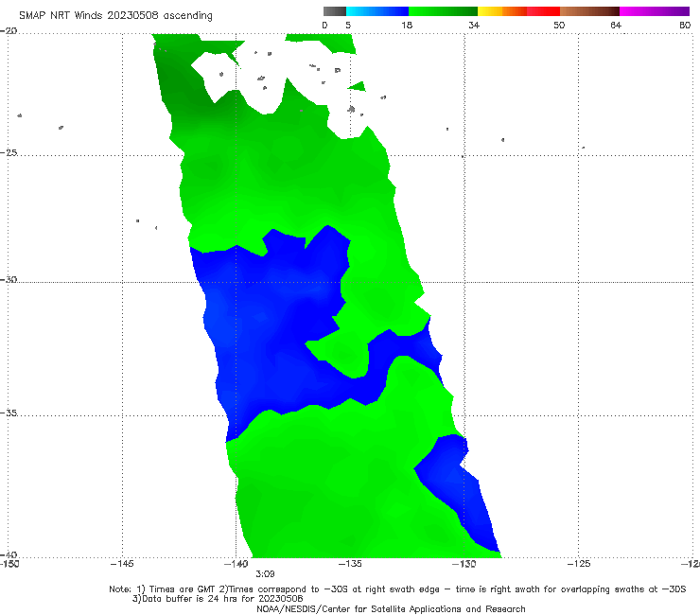
Task: Click the color scale label '5'
Action: pyautogui.click(x=348, y=25)
